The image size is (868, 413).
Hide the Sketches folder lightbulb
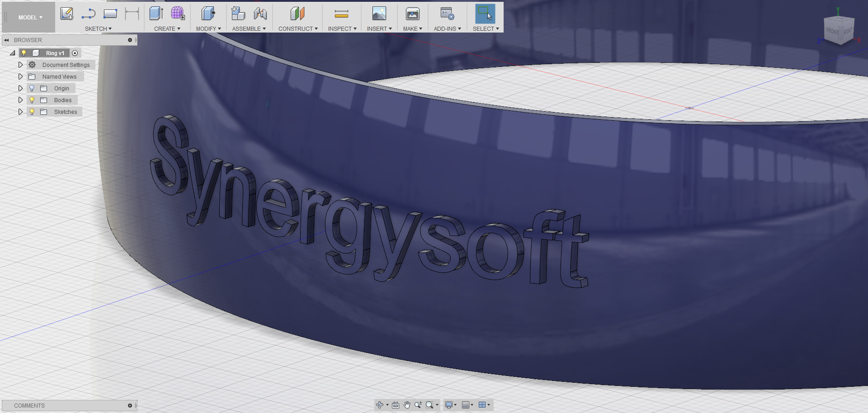[x=32, y=112]
